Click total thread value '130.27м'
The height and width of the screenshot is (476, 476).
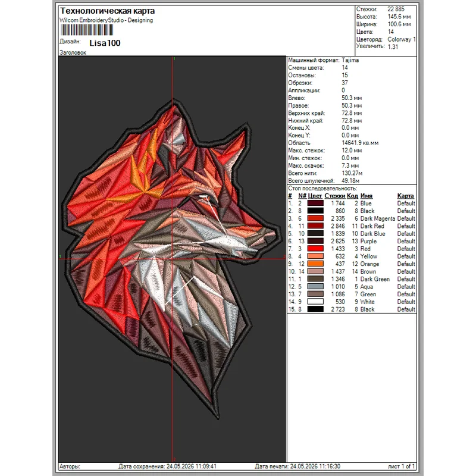click(352, 173)
